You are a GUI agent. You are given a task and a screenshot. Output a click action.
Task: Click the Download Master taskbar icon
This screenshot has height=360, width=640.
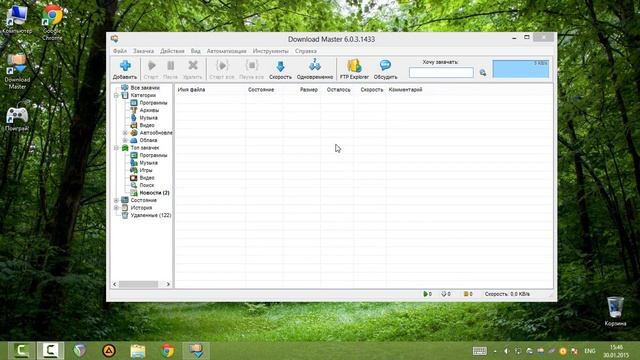point(196,351)
